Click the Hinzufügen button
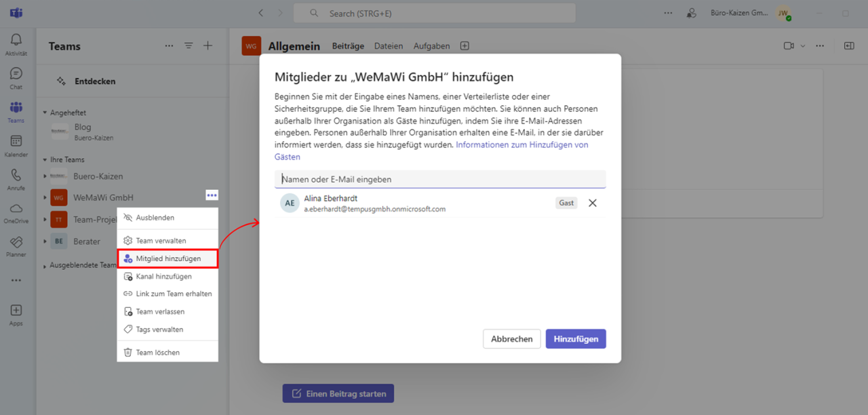Screen dimensions: 868x415 click(x=576, y=339)
